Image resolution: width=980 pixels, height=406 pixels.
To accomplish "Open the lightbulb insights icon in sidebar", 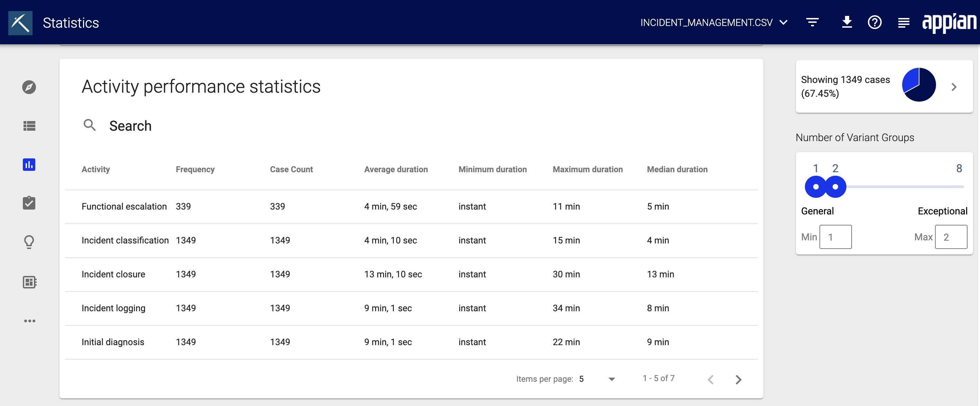I will tap(29, 242).
